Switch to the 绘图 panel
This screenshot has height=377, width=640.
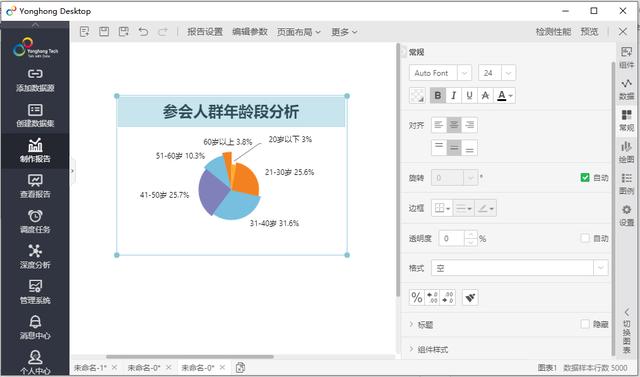pos(627,152)
